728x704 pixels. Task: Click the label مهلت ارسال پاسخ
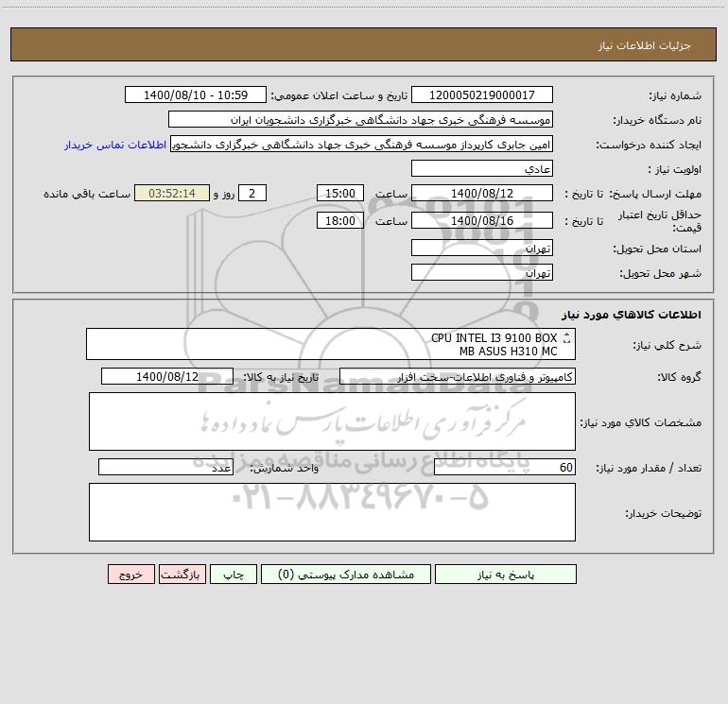point(655,194)
